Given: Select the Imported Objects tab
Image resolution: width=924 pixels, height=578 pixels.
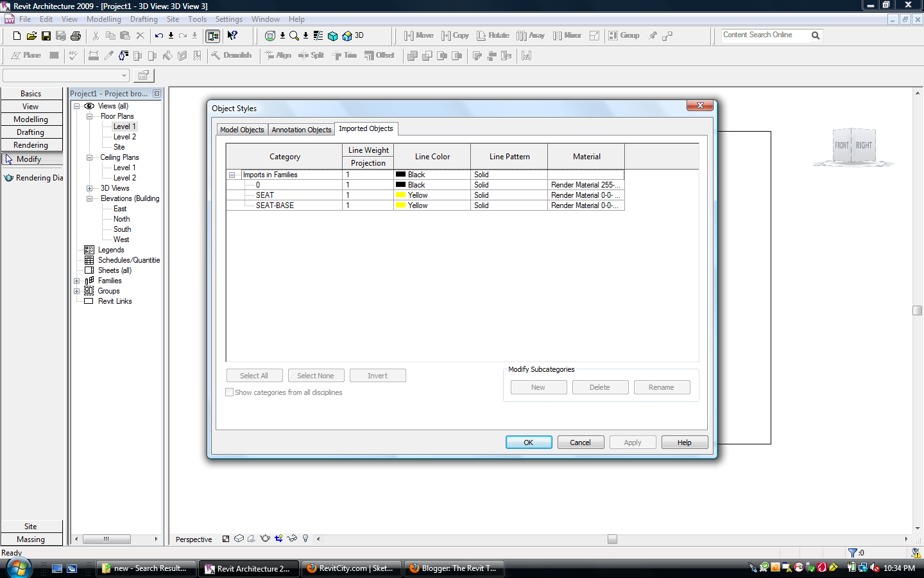Looking at the screenshot, I should tap(366, 128).
